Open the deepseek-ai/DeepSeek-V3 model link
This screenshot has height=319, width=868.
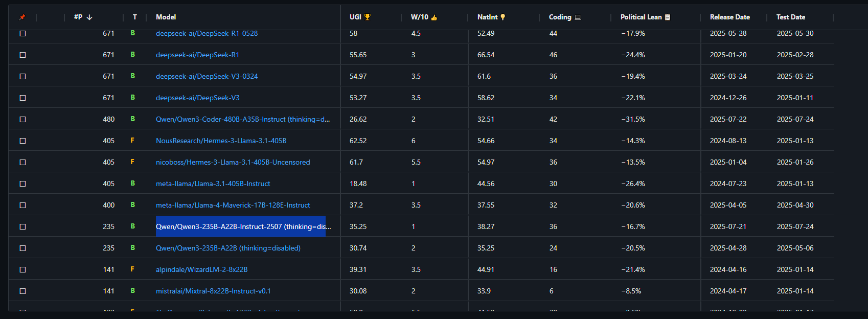(197, 98)
